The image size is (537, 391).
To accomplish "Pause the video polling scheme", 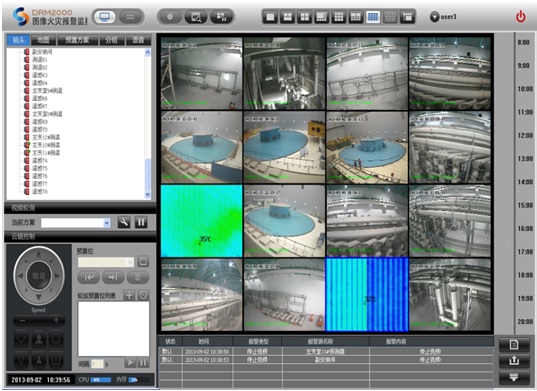I will click(141, 222).
